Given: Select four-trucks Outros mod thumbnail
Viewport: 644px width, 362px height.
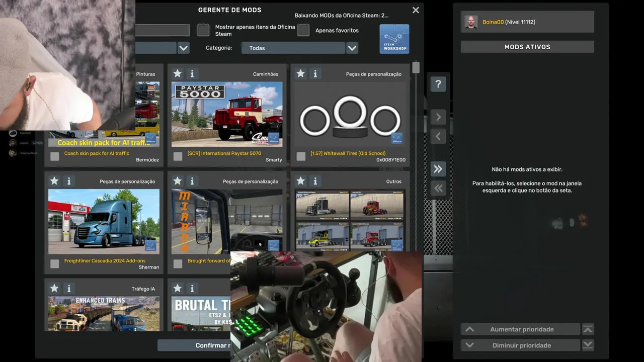Looking at the screenshot, I should (x=350, y=221).
